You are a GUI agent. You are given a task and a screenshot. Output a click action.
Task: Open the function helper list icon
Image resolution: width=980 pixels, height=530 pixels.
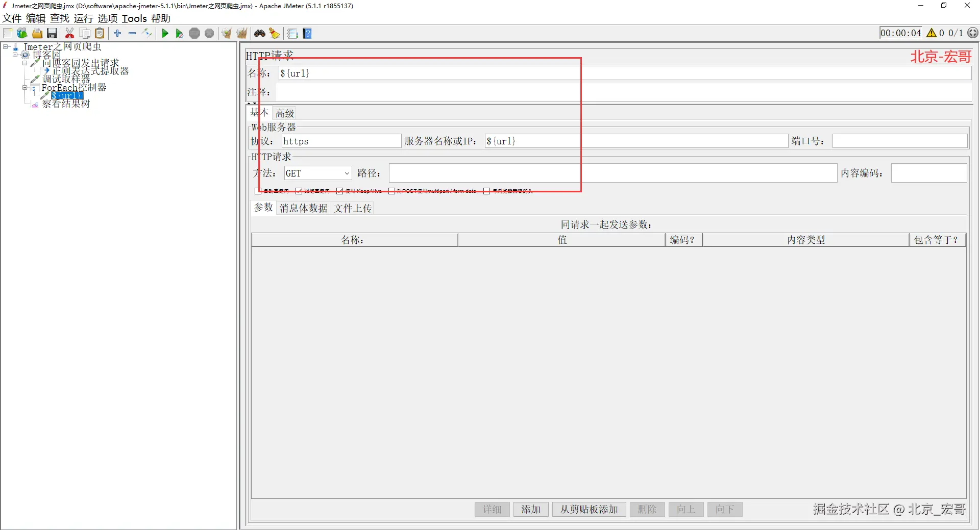coord(292,33)
